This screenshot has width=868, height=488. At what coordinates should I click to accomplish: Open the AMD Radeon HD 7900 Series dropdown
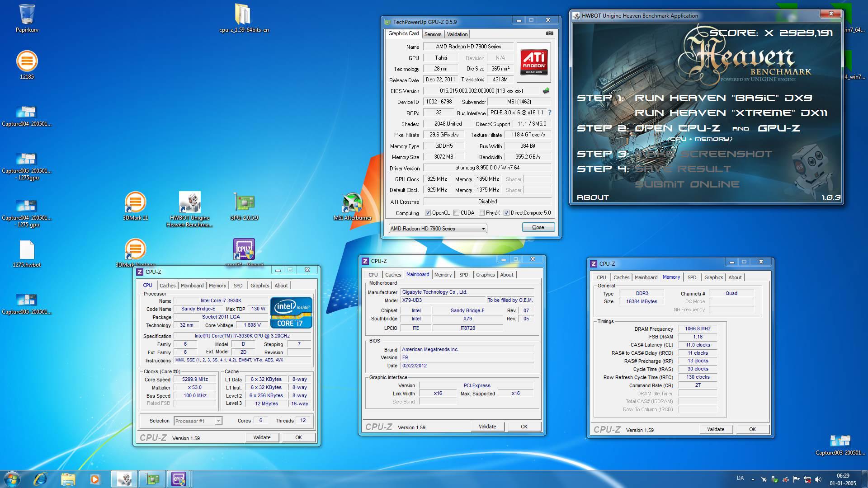438,229
